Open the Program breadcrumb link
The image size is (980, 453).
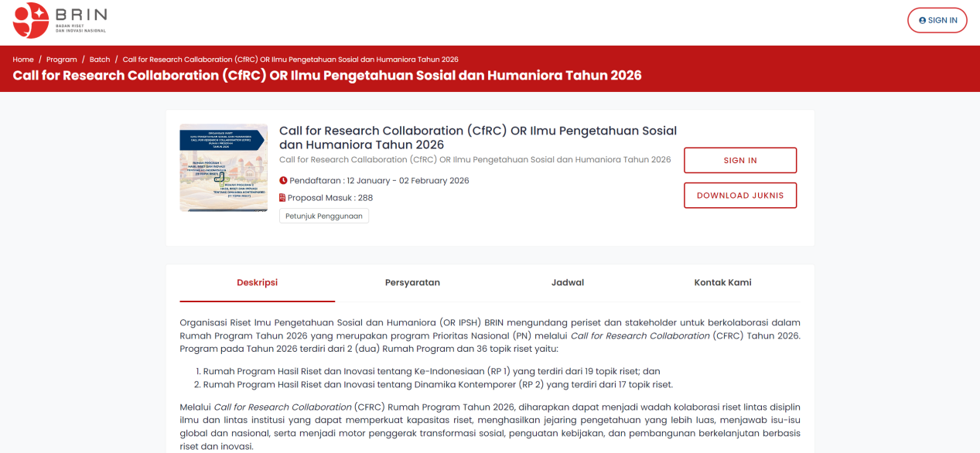coord(62,60)
